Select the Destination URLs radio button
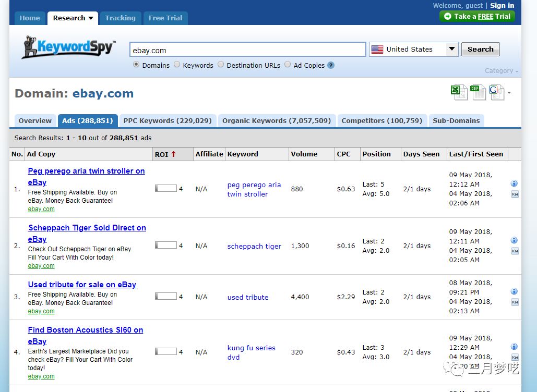This screenshot has height=392, width=537. (x=221, y=64)
